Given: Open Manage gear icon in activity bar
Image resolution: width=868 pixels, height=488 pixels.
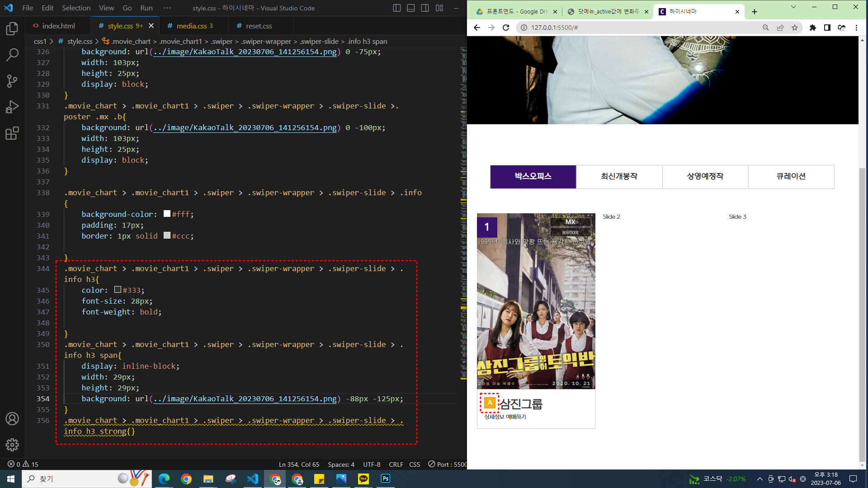Looking at the screenshot, I should [x=12, y=445].
